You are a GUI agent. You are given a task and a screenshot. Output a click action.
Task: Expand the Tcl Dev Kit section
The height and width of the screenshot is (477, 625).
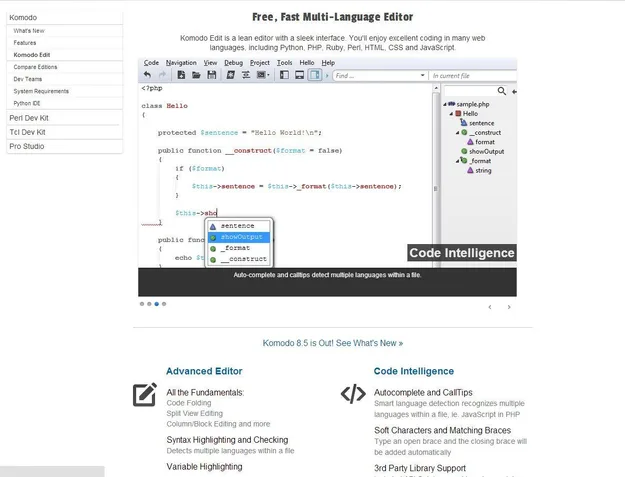point(29,132)
